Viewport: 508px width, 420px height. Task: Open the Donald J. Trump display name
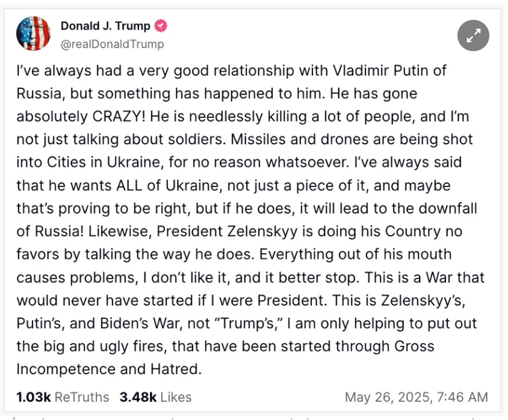click(x=107, y=26)
